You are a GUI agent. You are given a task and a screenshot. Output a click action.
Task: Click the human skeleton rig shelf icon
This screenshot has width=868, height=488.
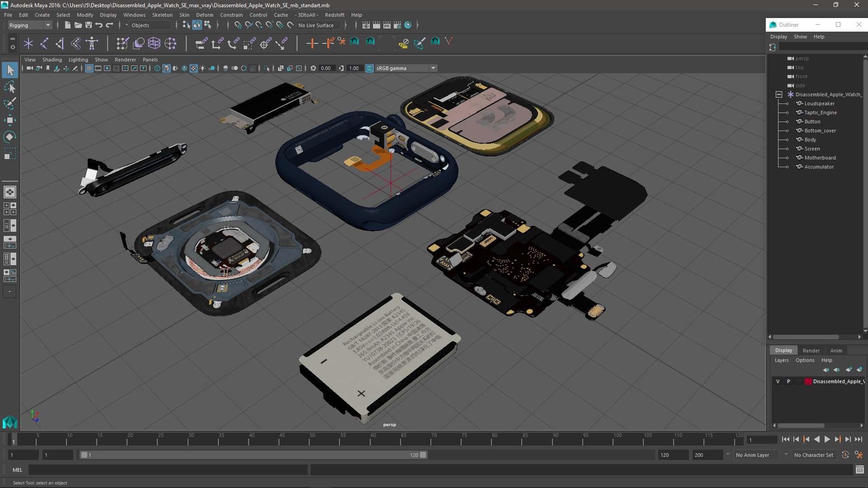point(92,43)
